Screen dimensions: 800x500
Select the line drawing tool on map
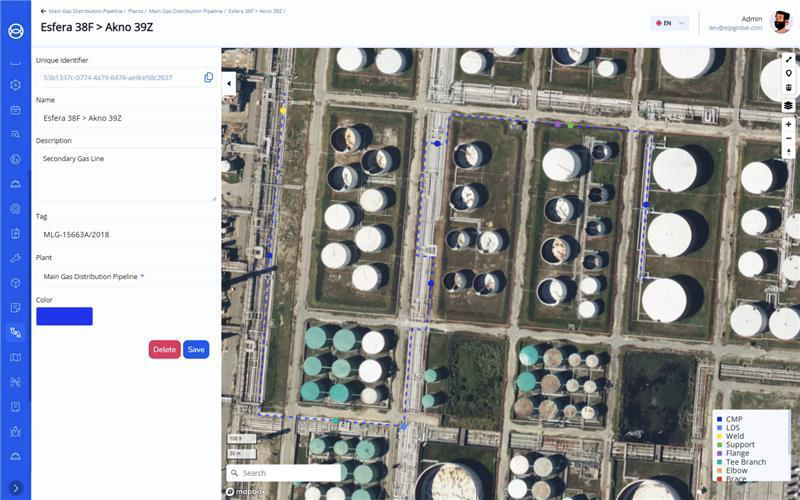click(788, 59)
